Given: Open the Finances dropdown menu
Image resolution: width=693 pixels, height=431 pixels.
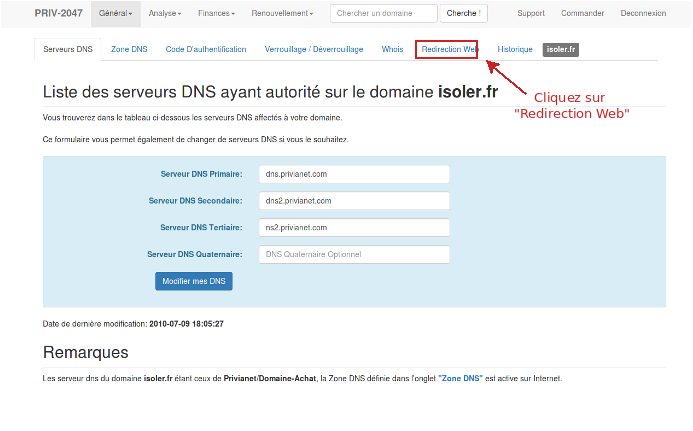Looking at the screenshot, I should [x=217, y=13].
